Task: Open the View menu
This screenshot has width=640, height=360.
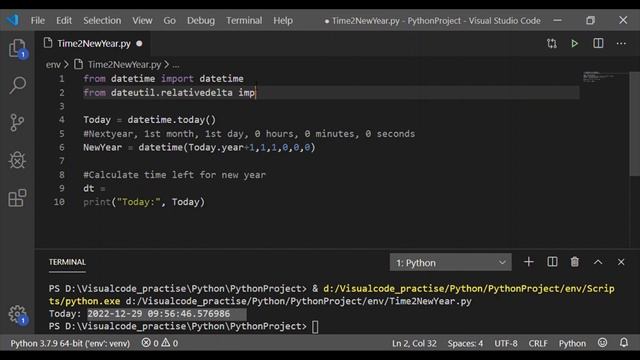Action: [142, 20]
